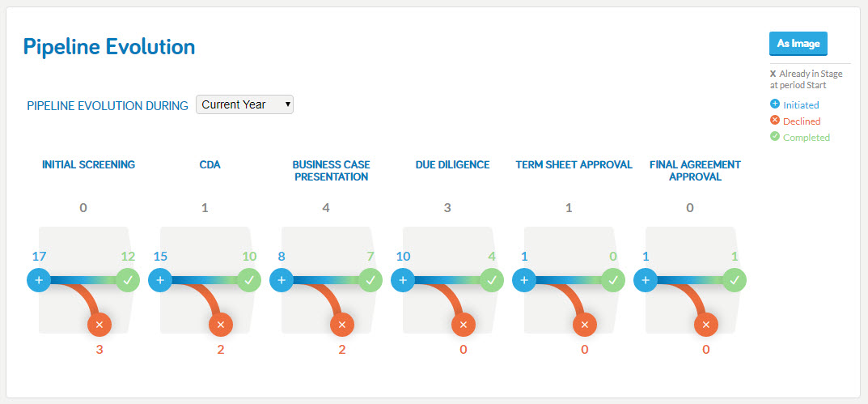
Task: Click the Completed checkmark icon under CDA
Action: click(249, 280)
